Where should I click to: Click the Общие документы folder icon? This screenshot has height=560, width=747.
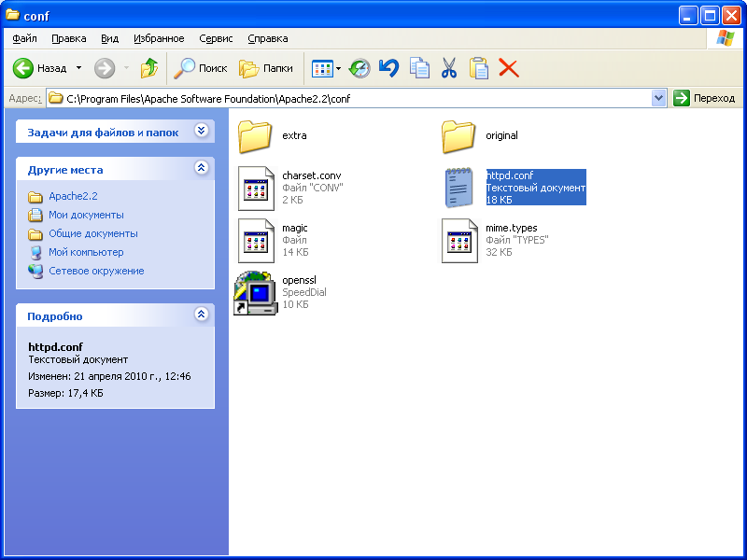[x=35, y=234]
